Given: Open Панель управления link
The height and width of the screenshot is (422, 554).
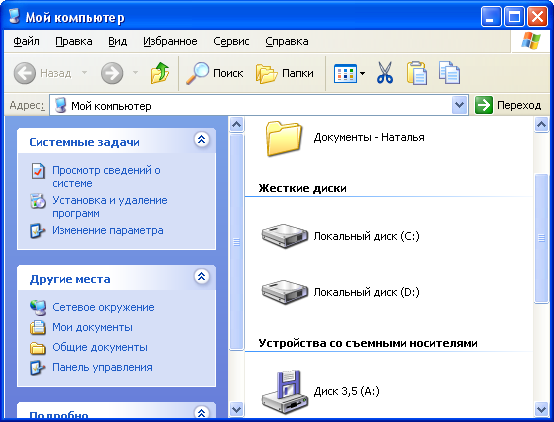Looking at the screenshot, I should click(x=102, y=368).
